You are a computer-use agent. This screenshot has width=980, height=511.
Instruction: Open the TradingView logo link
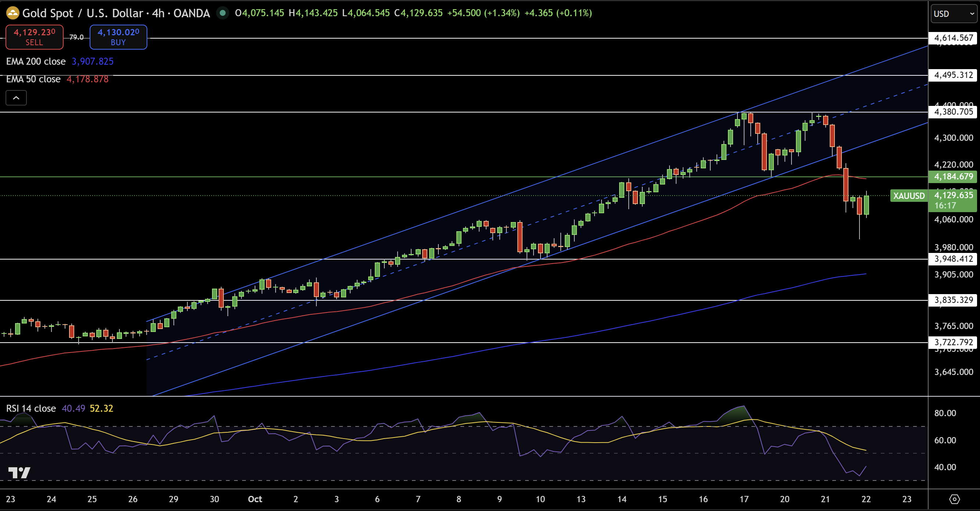pyautogui.click(x=19, y=472)
